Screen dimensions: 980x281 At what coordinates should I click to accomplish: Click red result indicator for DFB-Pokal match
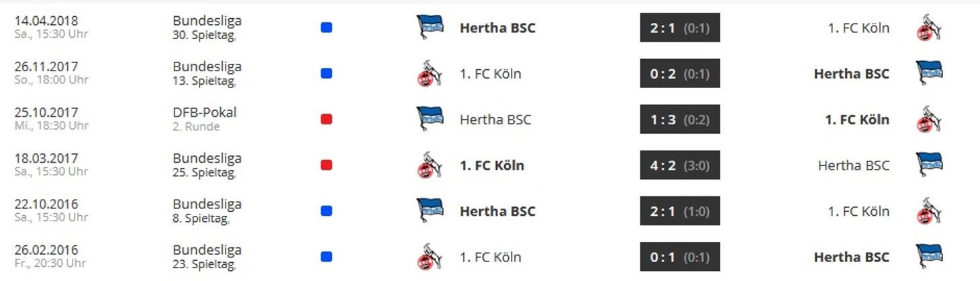(326, 119)
